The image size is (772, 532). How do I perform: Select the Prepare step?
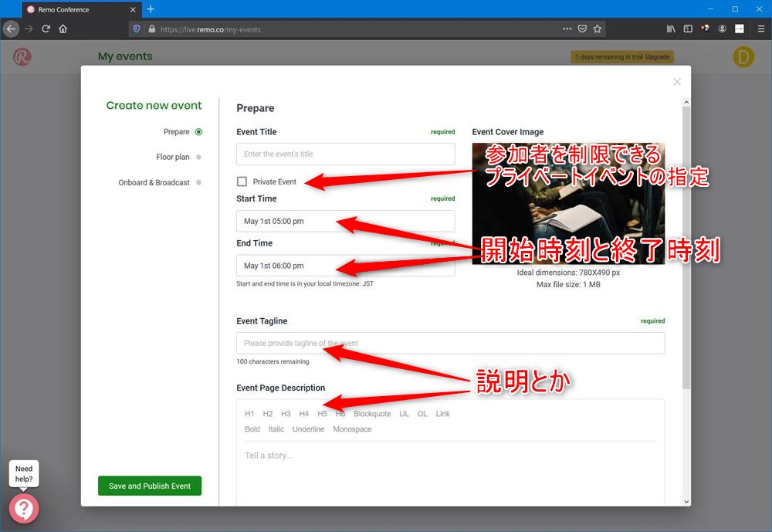click(x=183, y=132)
